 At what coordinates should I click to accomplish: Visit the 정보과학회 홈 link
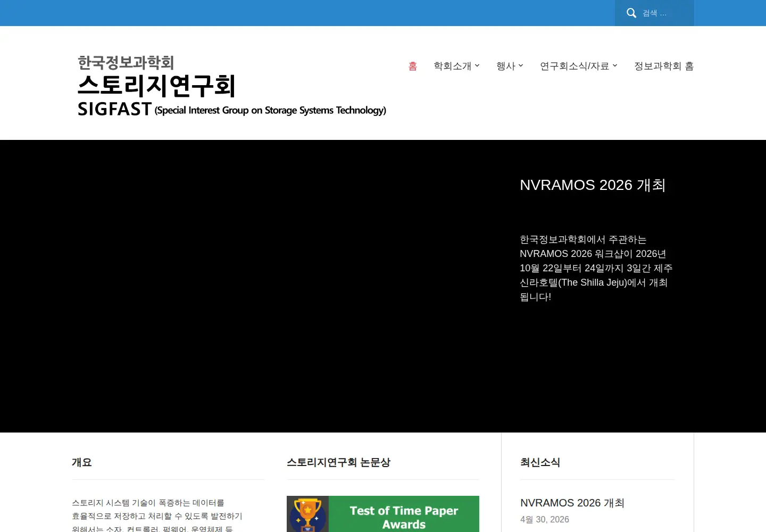[x=664, y=66]
